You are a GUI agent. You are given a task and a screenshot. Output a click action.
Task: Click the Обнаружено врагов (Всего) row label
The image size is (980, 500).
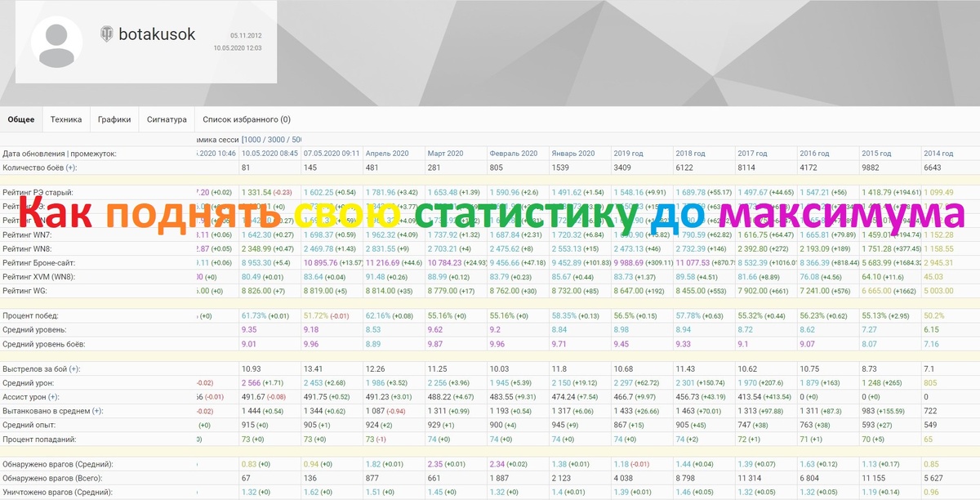click(x=52, y=477)
